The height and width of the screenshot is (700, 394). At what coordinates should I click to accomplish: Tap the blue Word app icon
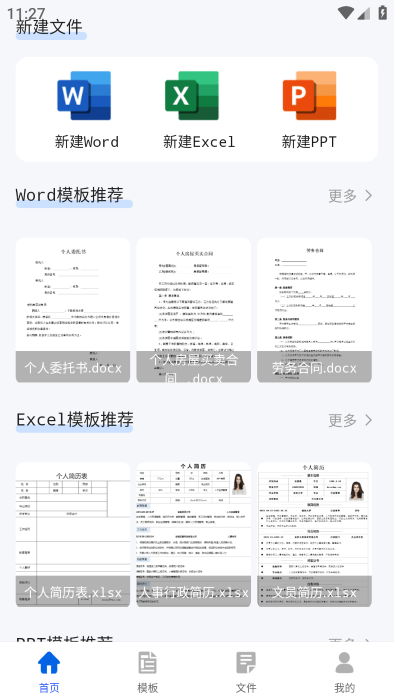point(84,96)
